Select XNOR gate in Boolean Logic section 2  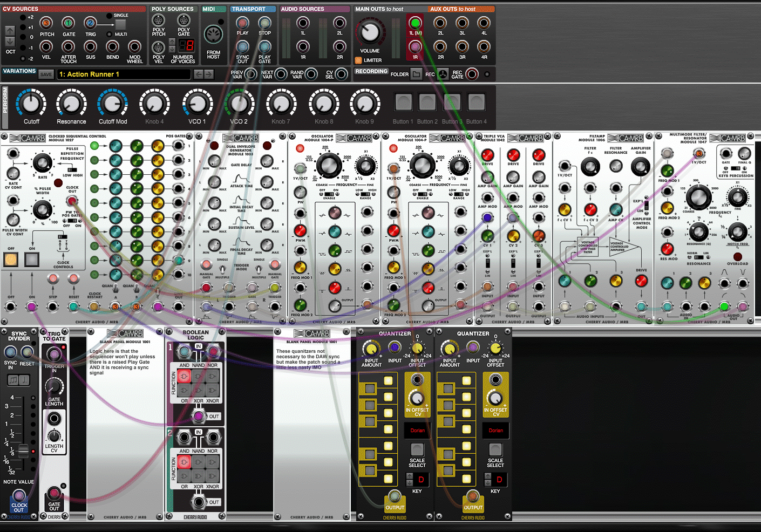point(213,475)
